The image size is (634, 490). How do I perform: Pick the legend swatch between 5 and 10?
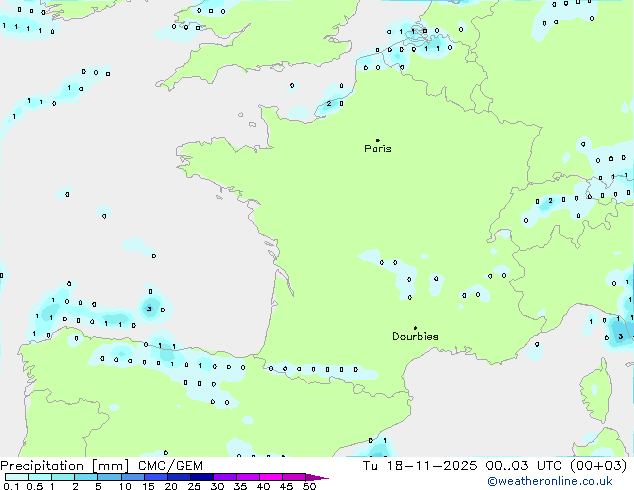(x=110, y=477)
